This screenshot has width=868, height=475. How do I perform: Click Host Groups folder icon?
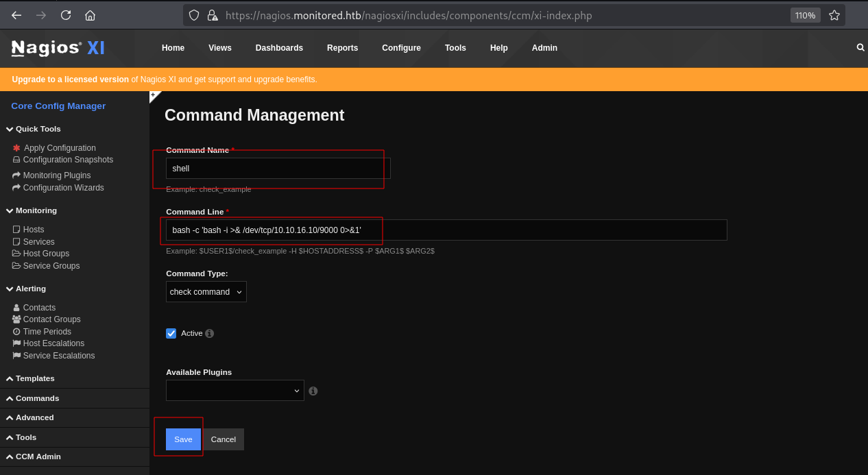(x=16, y=254)
